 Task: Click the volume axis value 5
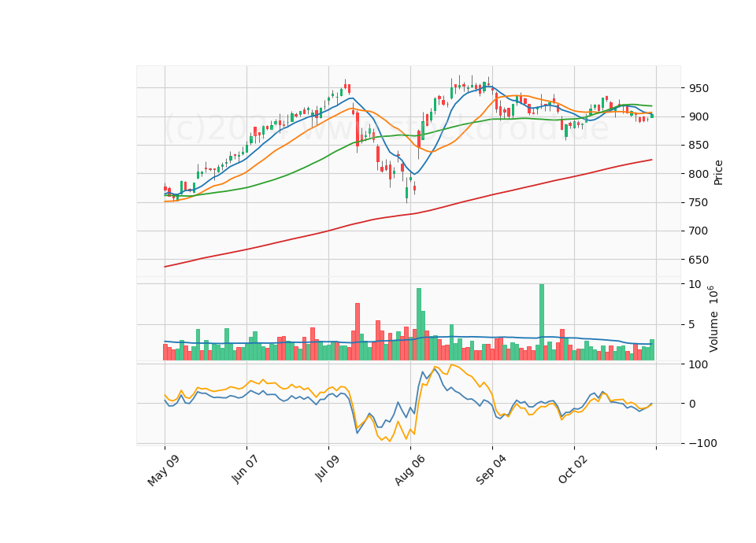(x=692, y=324)
